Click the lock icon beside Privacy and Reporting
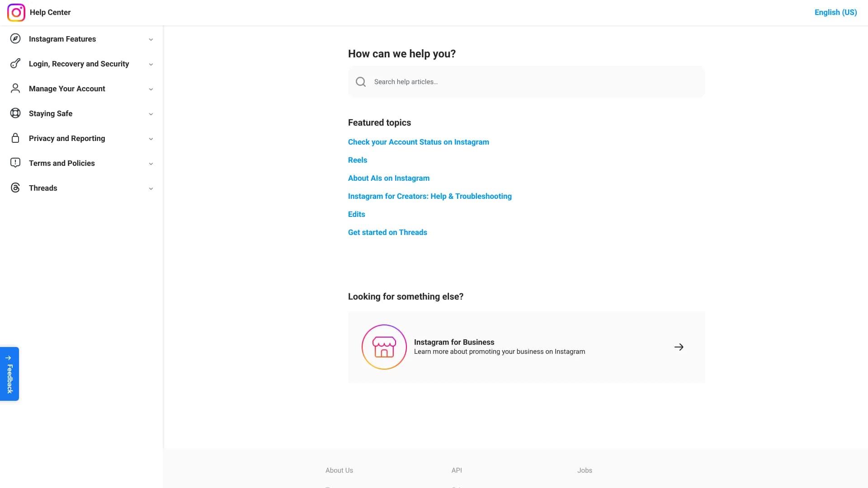This screenshot has width=868, height=488. tap(15, 138)
